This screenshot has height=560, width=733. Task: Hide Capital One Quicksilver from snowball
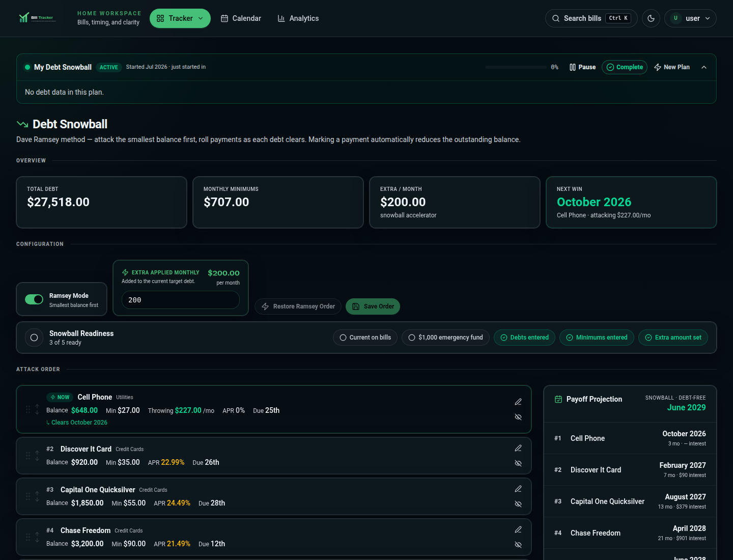[518, 504]
